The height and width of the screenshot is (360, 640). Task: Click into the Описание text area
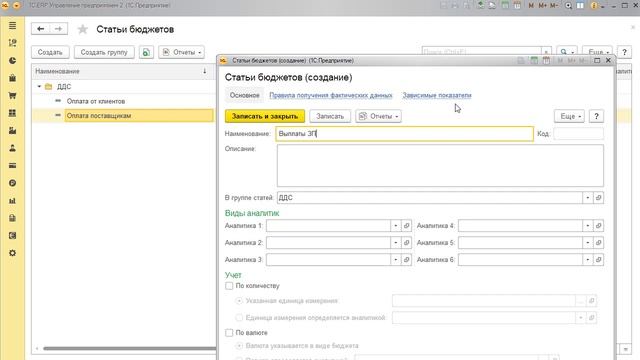click(x=440, y=166)
